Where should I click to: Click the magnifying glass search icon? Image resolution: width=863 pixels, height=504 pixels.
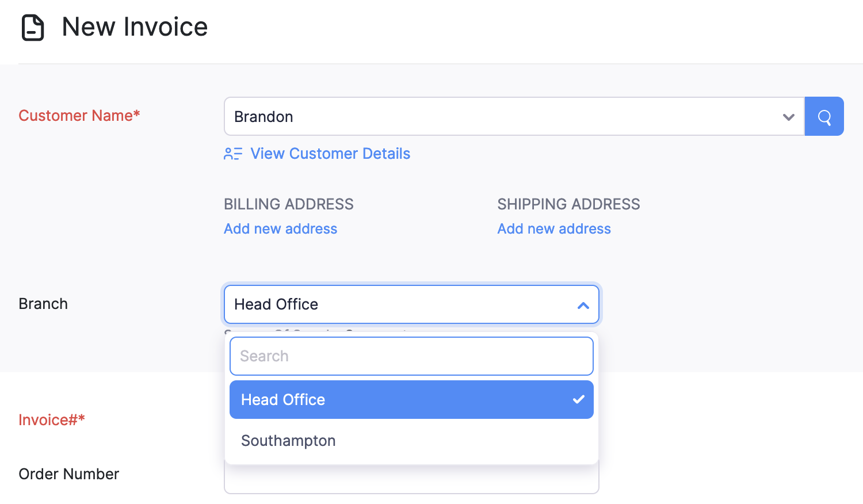click(824, 116)
